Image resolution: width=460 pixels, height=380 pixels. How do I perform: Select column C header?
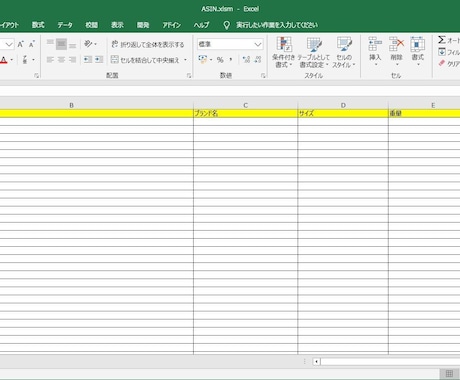coord(246,105)
